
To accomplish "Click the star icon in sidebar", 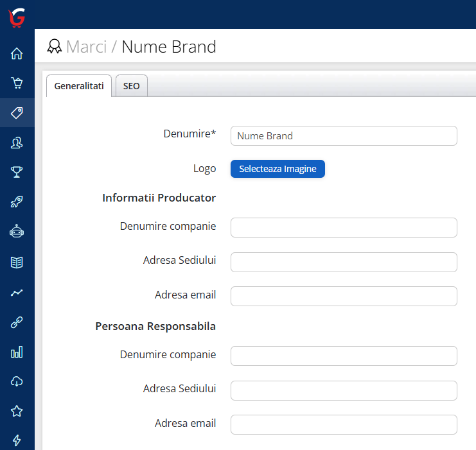I will (17, 411).
